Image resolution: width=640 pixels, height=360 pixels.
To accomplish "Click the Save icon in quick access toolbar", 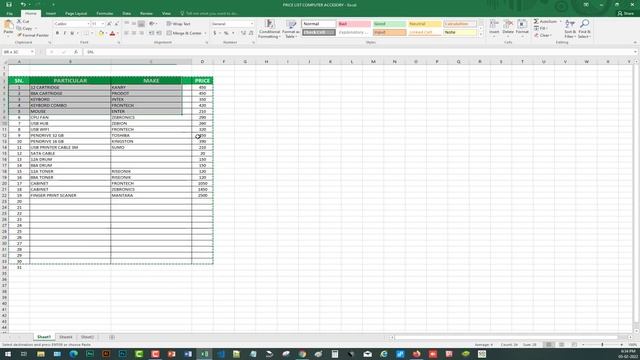I will pos(9,4).
